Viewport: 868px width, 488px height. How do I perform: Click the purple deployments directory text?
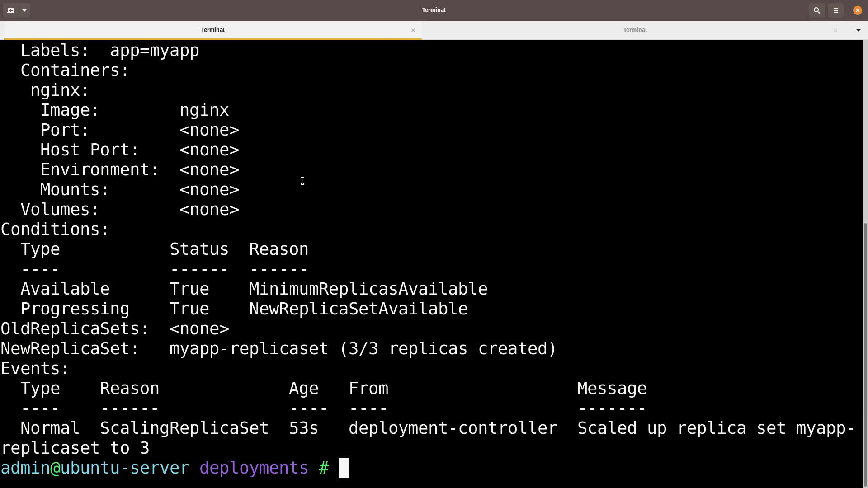254,468
